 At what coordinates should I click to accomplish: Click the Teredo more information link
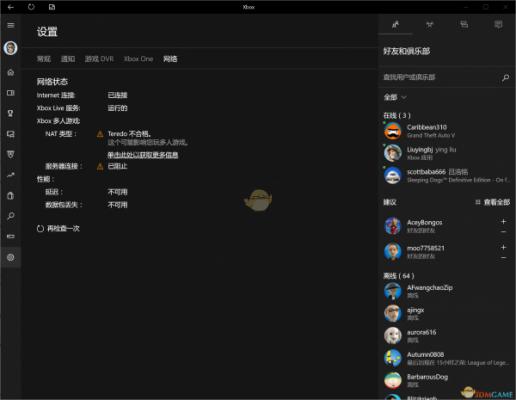pos(143,155)
